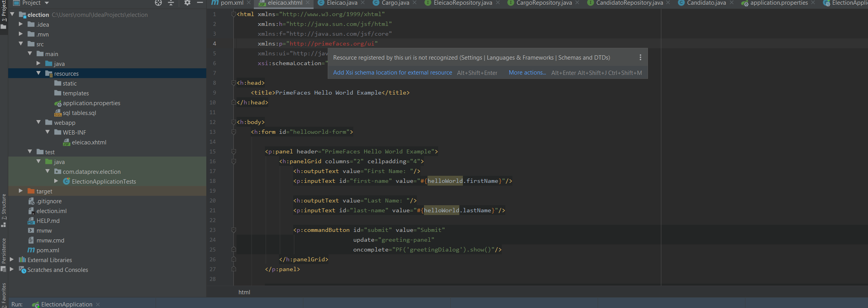
Task: Expand the target folder in the tree
Action: 21,191
